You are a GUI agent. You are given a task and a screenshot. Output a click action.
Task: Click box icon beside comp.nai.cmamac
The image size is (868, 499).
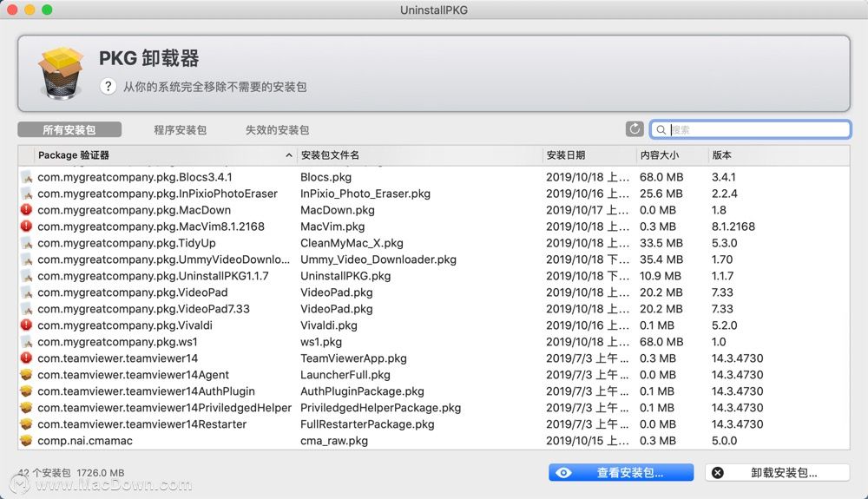click(x=26, y=440)
